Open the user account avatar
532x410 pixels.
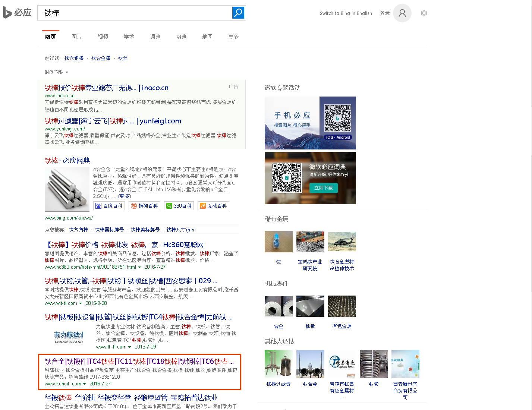402,13
